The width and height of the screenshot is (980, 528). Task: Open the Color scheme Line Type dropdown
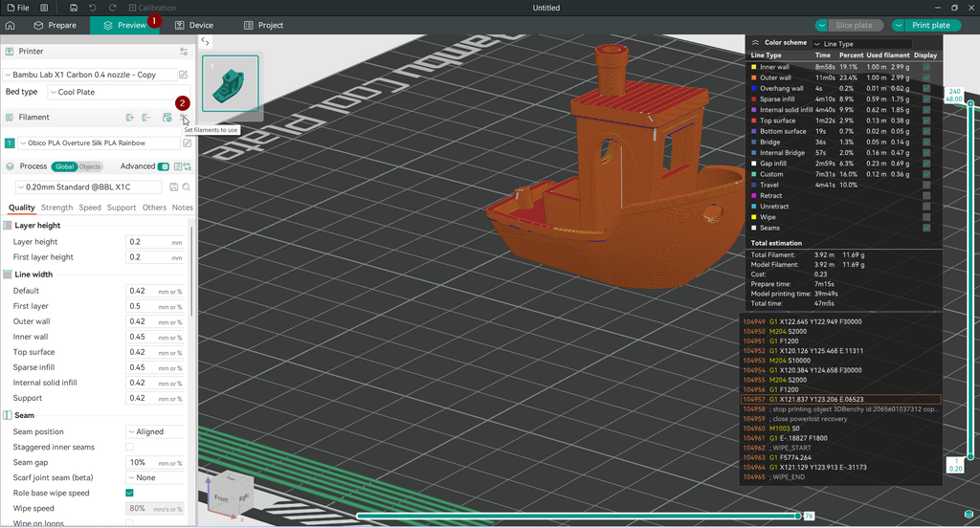coord(862,44)
